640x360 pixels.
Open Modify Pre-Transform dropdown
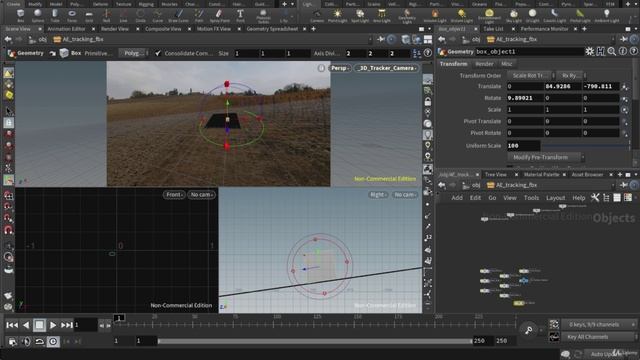(546, 157)
